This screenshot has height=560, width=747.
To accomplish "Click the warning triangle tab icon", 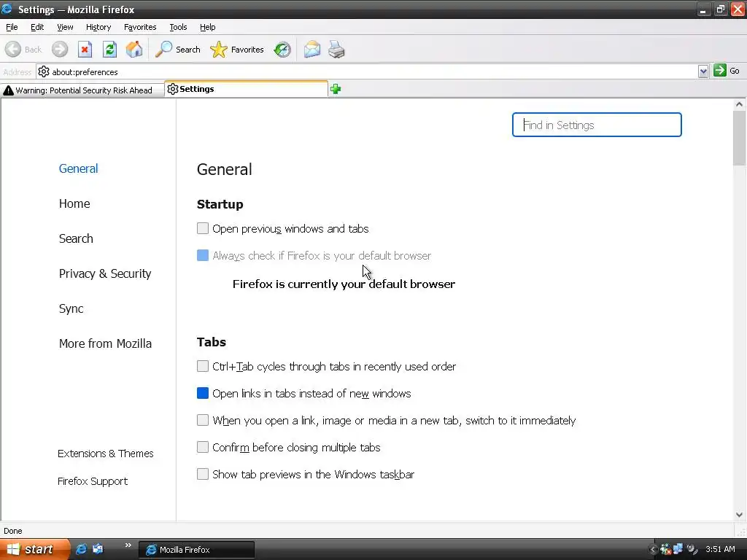I will pyautogui.click(x=8, y=90).
